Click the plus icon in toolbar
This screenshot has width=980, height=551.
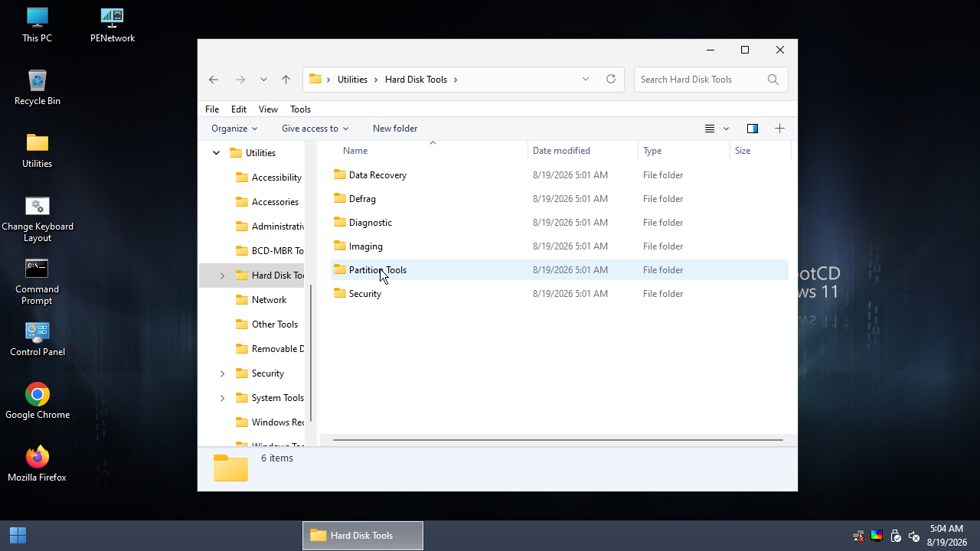pyautogui.click(x=779, y=129)
